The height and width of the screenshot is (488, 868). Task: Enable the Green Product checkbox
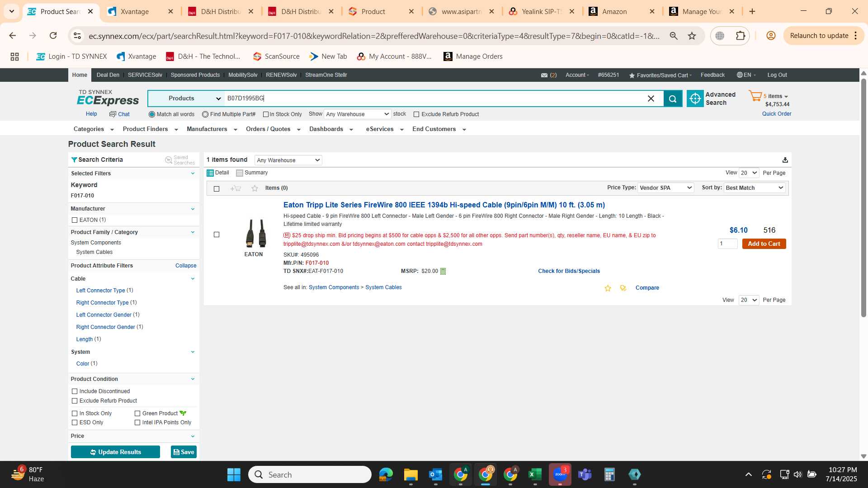click(x=137, y=413)
